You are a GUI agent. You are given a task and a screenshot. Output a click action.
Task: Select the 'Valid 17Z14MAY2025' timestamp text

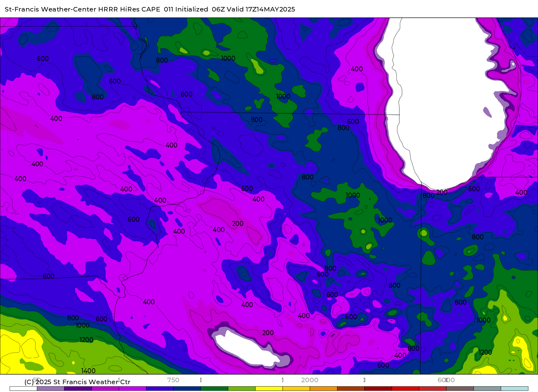coord(261,9)
